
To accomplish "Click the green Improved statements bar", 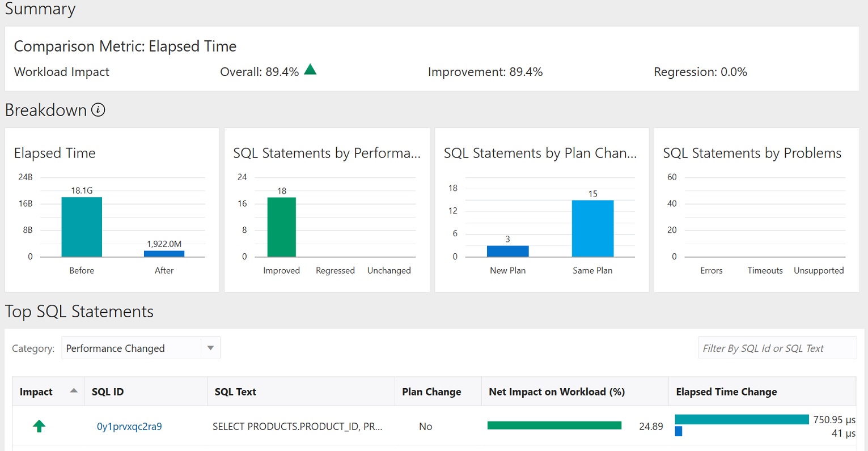I will pyautogui.click(x=282, y=227).
